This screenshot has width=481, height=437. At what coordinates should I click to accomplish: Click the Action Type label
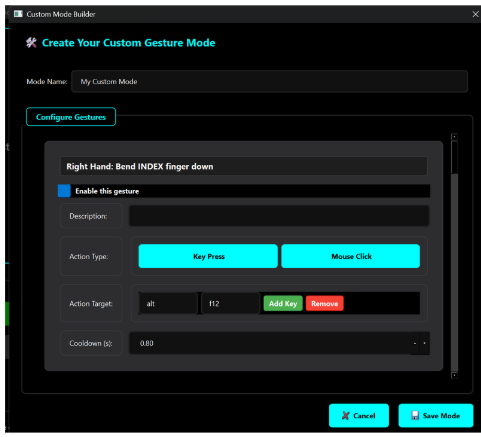89,256
